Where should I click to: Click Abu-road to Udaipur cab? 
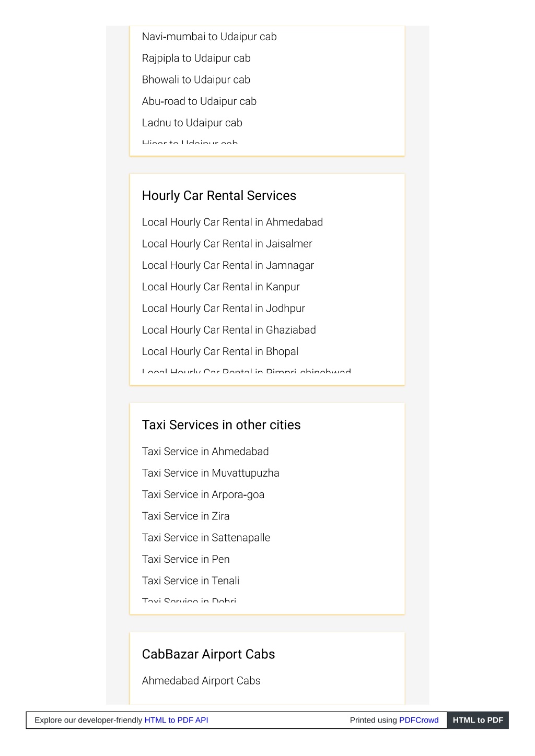click(199, 101)
